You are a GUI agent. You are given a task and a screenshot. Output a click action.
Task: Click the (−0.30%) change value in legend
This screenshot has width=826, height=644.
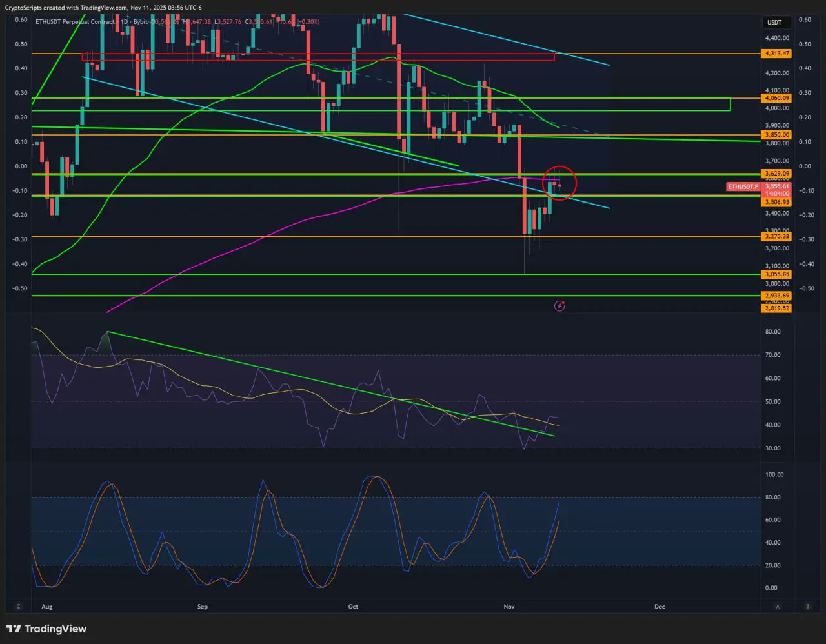tap(308, 22)
